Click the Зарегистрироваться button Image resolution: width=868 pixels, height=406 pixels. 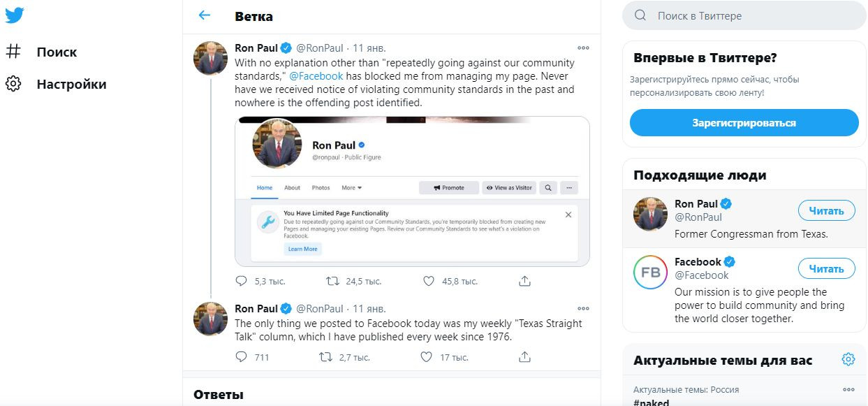[744, 123]
